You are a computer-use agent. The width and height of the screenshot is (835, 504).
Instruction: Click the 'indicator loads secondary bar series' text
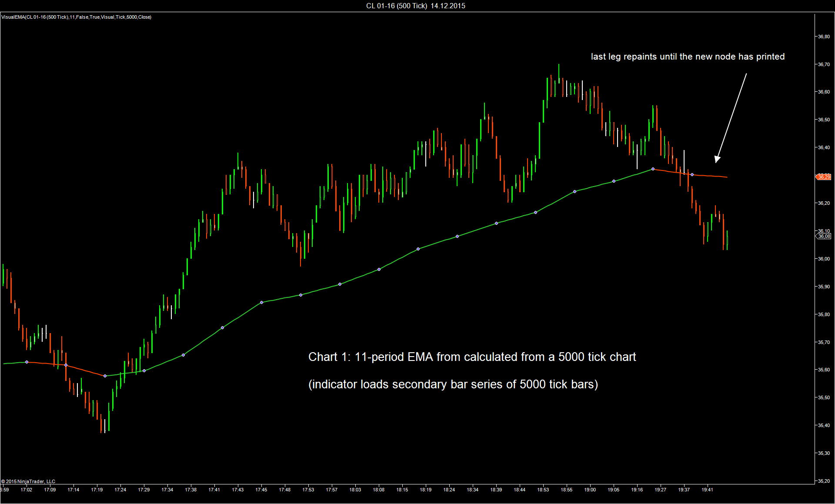tap(453, 384)
